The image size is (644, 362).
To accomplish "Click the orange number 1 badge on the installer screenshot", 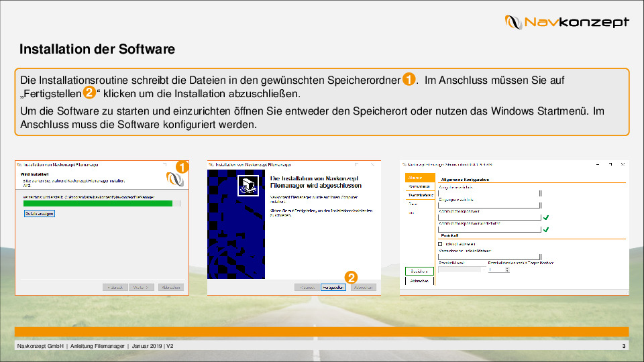I will pos(180,166).
